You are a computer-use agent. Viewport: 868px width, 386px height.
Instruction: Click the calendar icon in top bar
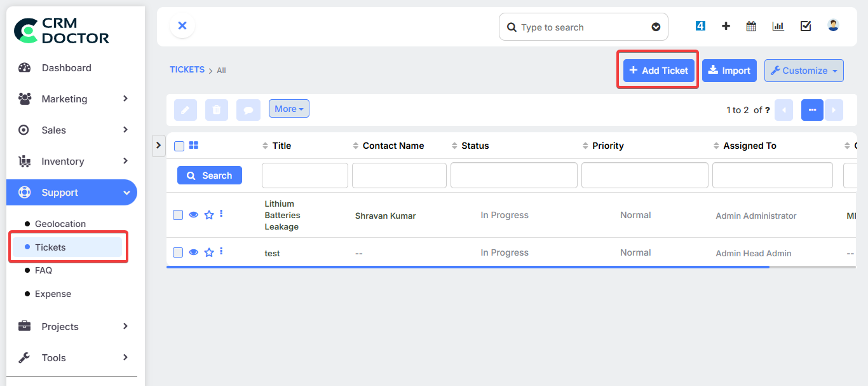point(751,26)
